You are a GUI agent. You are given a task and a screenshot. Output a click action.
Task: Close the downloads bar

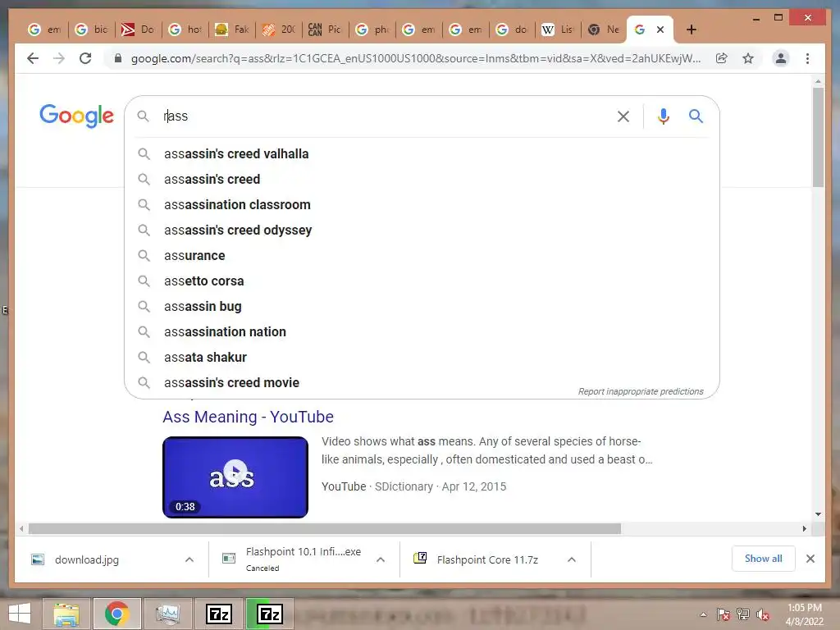pyautogui.click(x=810, y=558)
